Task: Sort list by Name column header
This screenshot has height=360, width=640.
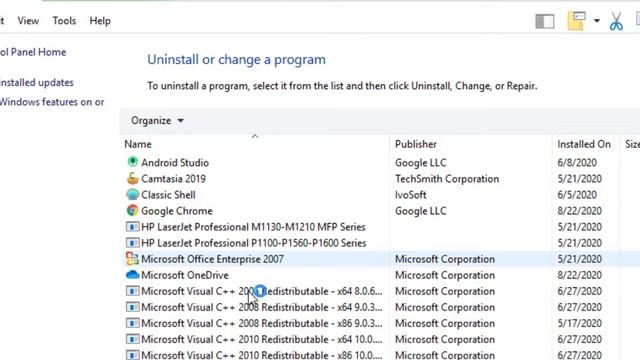Action: (138, 144)
